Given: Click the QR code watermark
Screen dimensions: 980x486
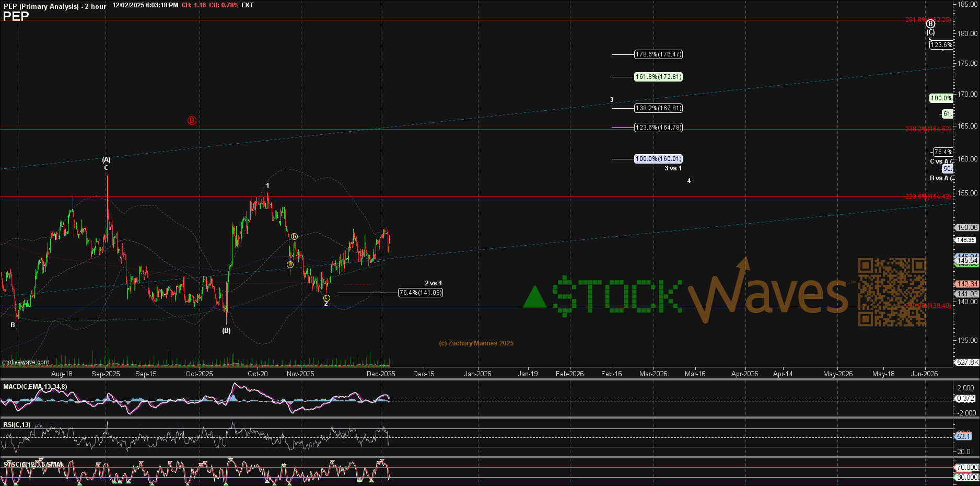Looking at the screenshot, I should click(892, 292).
